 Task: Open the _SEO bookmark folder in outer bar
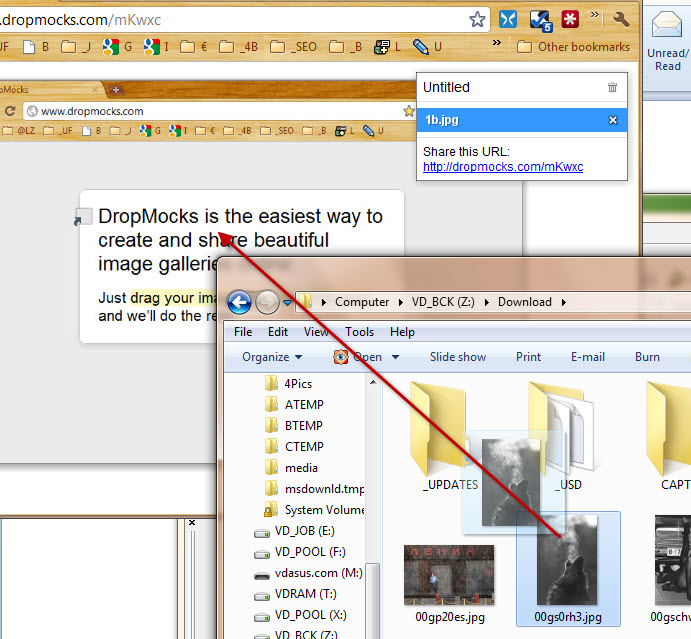click(293, 47)
